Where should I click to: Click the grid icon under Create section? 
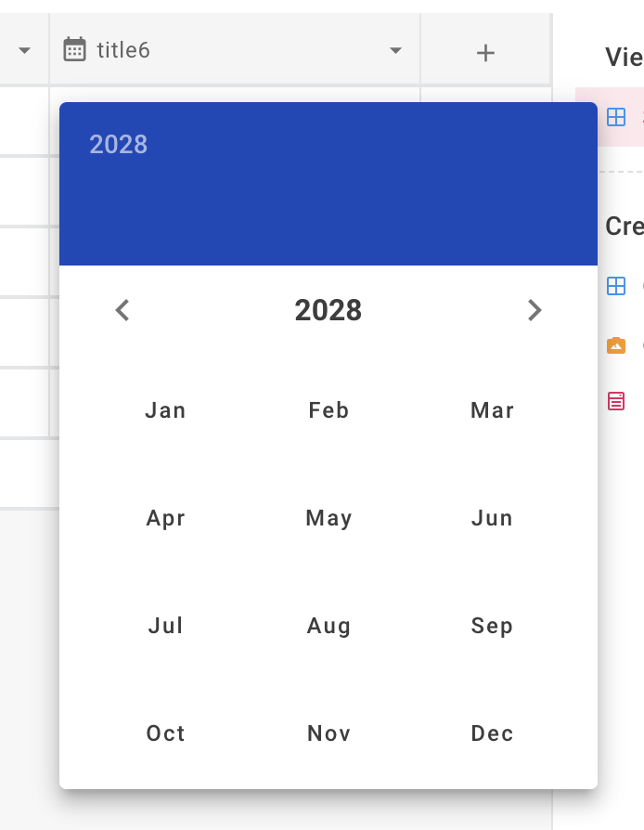click(x=615, y=286)
